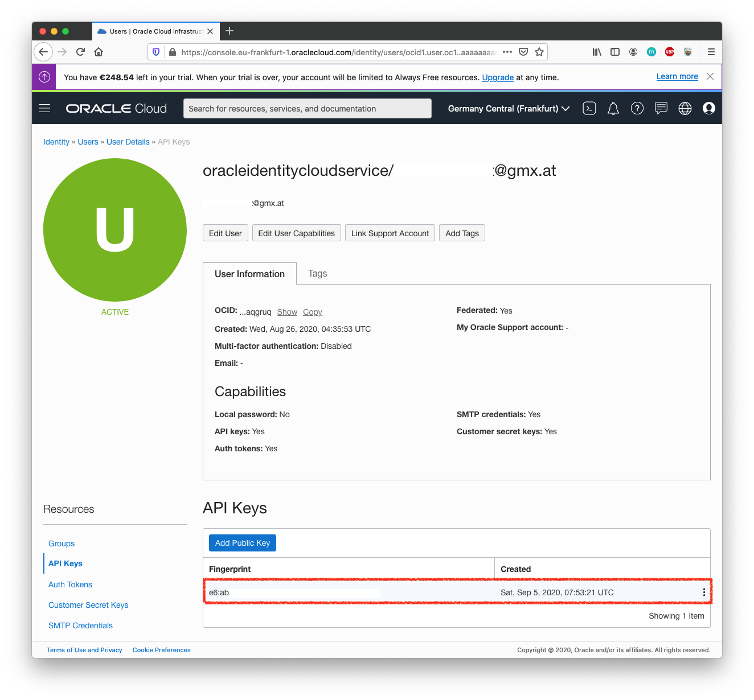Select the User Information tab
Viewport: 754px width, 700px height.
249,274
